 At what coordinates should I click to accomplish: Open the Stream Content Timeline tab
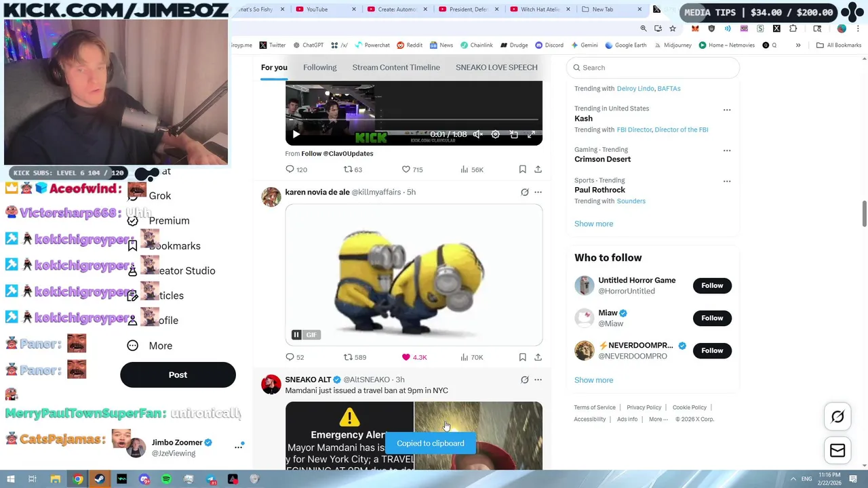point(396,67)
